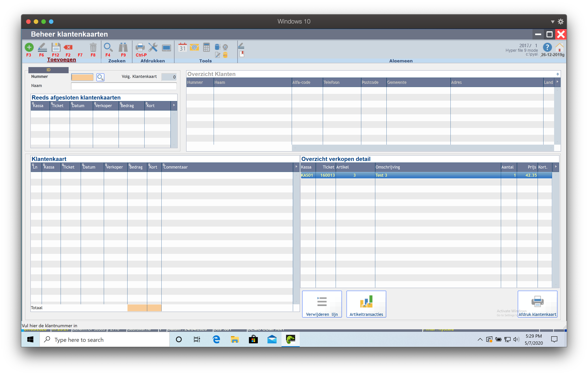The height and width of the screenshot is (375, 588).
Task: Click the binoculars F9 search icon
Action: [123, 47]
